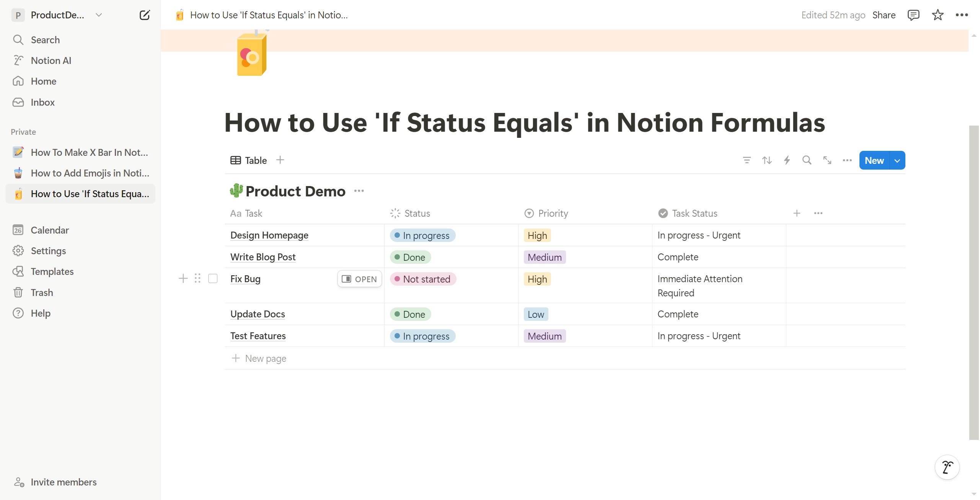980x500 pixels.
Task: Click the page vertical scrollbar
Action: [974, 283]
